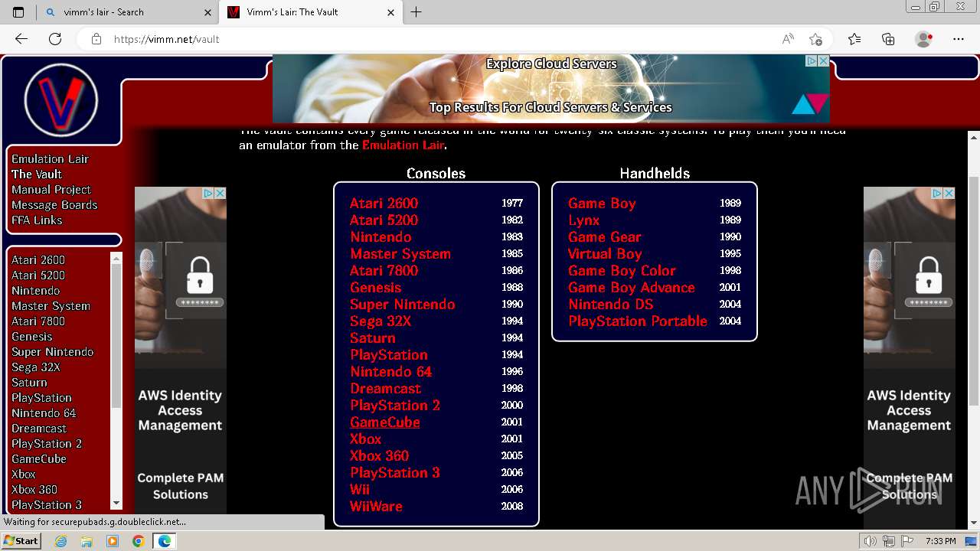
Task: Open Xbox 360 in Consoles list
Action: coord(380,456)
